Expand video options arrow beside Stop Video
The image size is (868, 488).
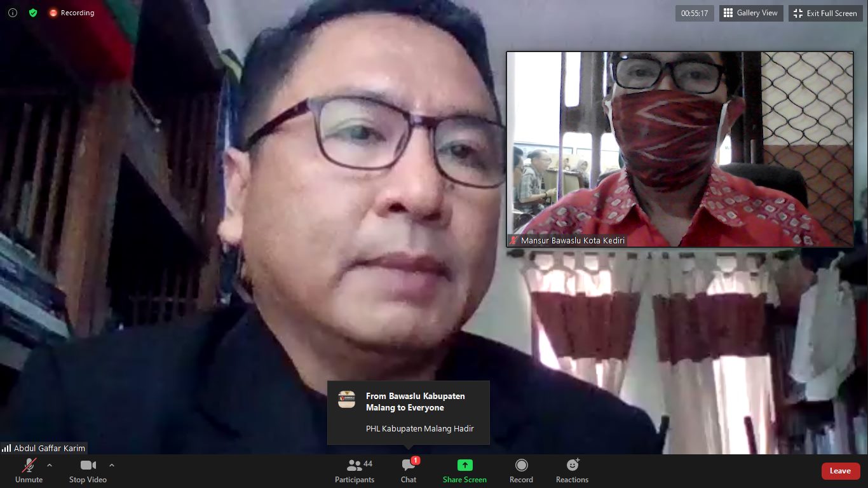[112, 465]
